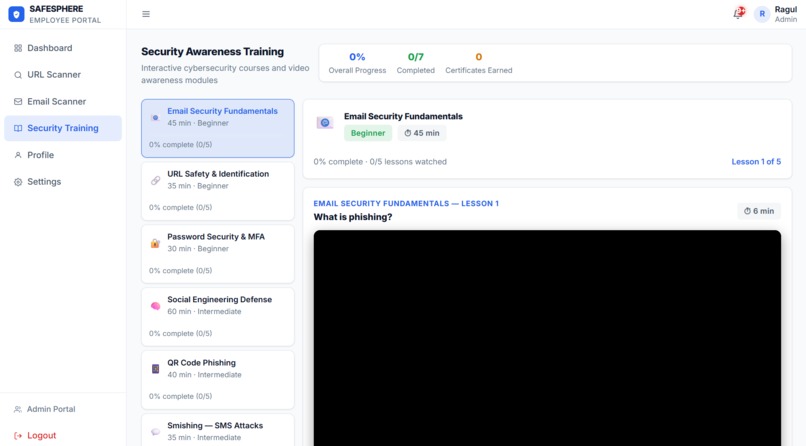806x446 pixels.
Task: Click the URL Safety link icon
Action: pyautogui.click(x=155, y=180)
